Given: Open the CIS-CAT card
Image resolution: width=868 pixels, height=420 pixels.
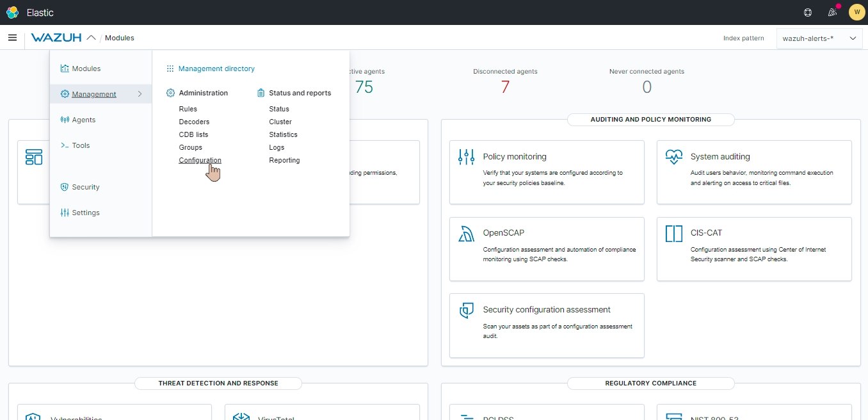Looking at the screenshot, I should pyautogui.click(x=754, y=249).
